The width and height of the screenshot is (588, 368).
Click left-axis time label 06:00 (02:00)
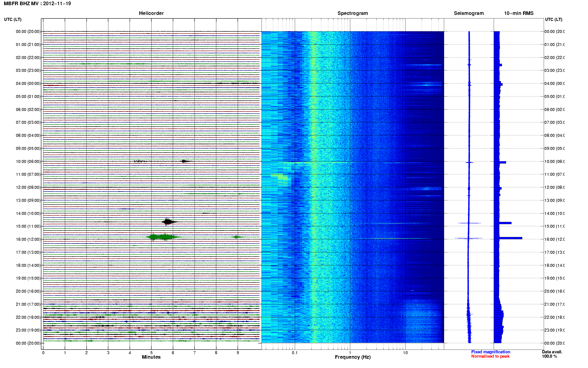tap(28, 109)
